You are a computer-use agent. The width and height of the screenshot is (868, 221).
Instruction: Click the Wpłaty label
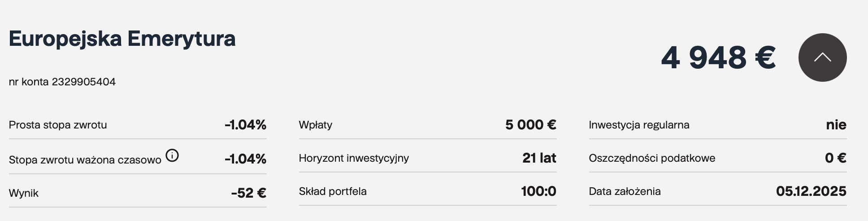(x=316, y=125)
